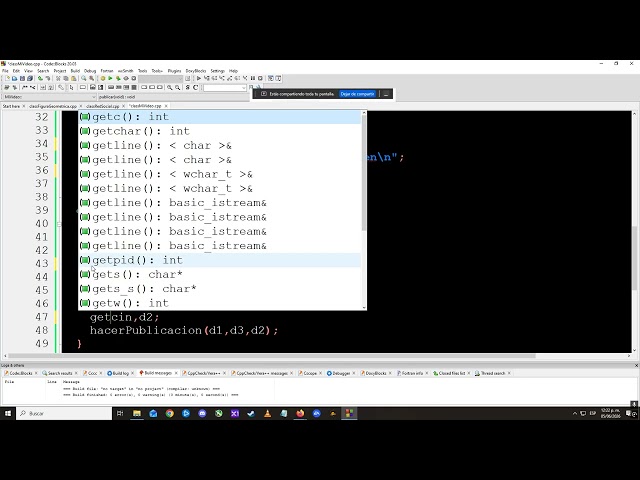Switch to clasFiguraGeometrica.cpp tab

pyautogui.click(x=53, y=106)
